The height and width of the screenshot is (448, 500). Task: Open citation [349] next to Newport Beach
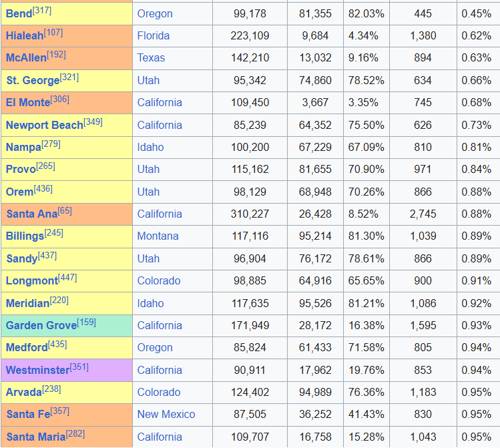pos(93,122)
